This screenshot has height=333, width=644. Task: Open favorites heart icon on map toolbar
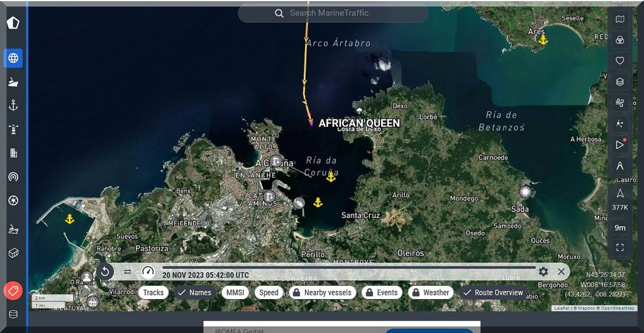pyautogui.click(x=619, y=60)
